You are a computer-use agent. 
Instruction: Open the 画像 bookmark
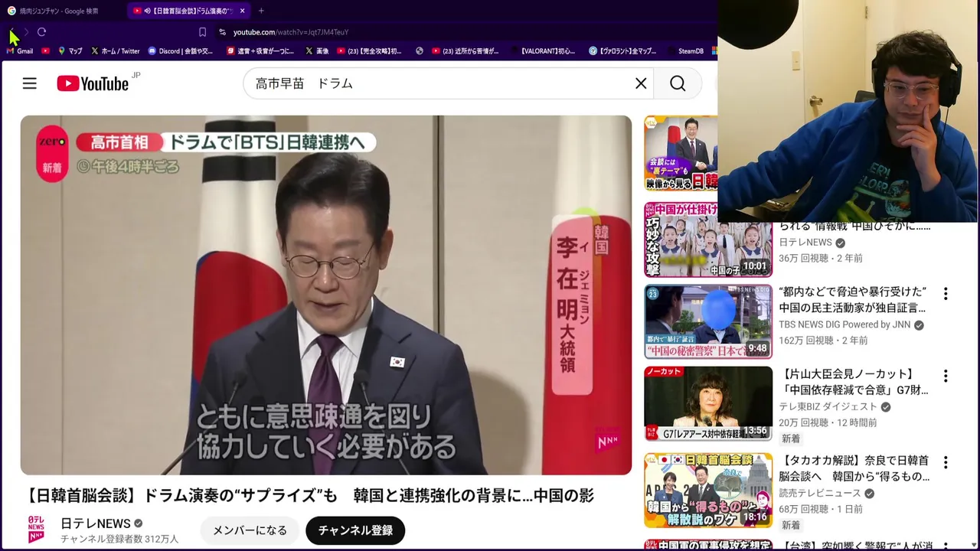click(317, 51)
